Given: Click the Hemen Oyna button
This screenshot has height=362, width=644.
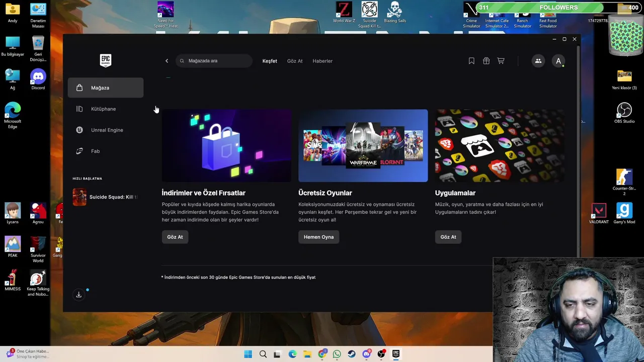Looking at the screenshot, I should pyautogui.click(x=318, y=237).
